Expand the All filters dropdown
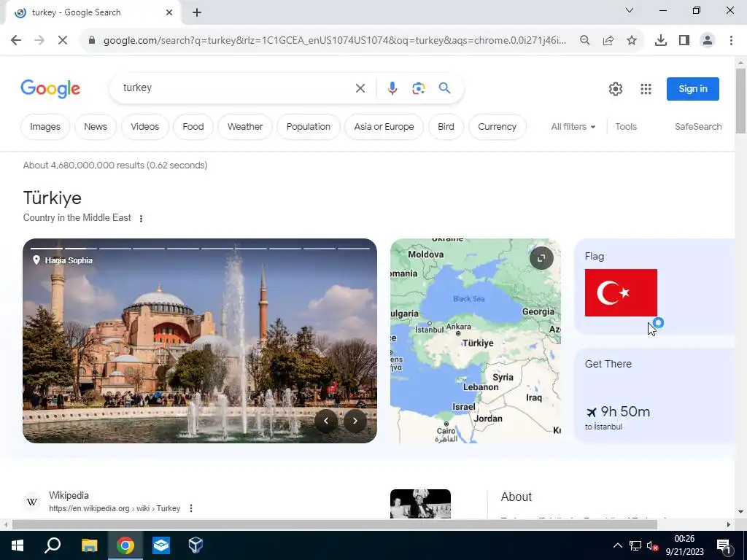This screenshot has width=747, height=560. (x=573, y=127)
